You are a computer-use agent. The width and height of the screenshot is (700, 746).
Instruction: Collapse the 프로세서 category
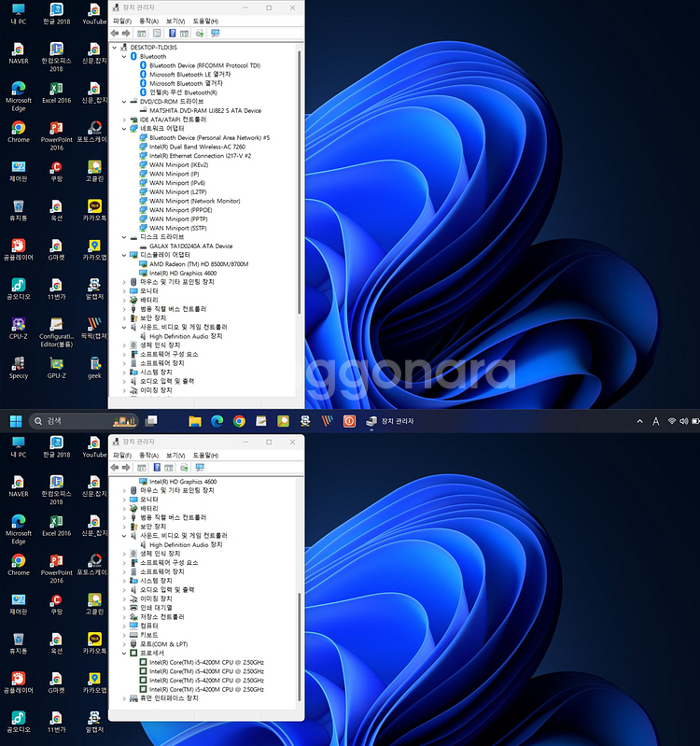point(124,653)
